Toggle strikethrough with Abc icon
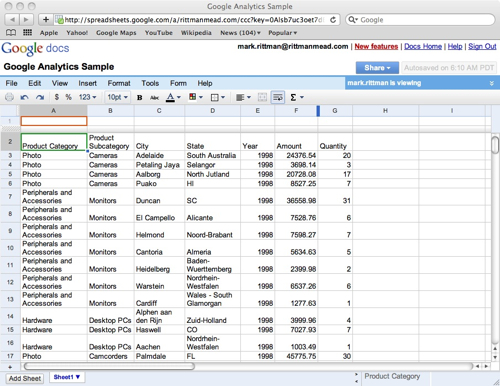This screenshot has width=500, height=386. (x=154, y=97)
